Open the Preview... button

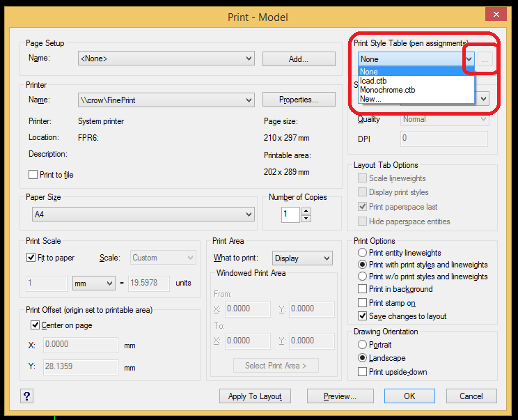click(340, 396)
